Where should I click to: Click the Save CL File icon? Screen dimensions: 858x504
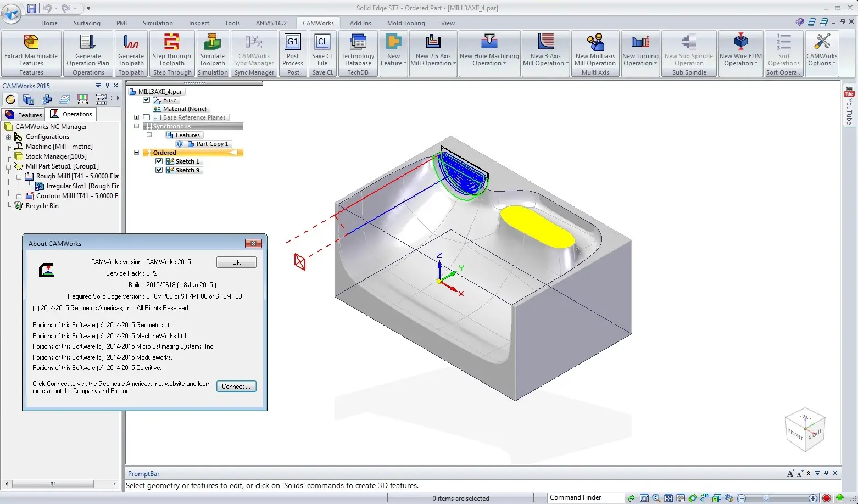coord(322,42)
